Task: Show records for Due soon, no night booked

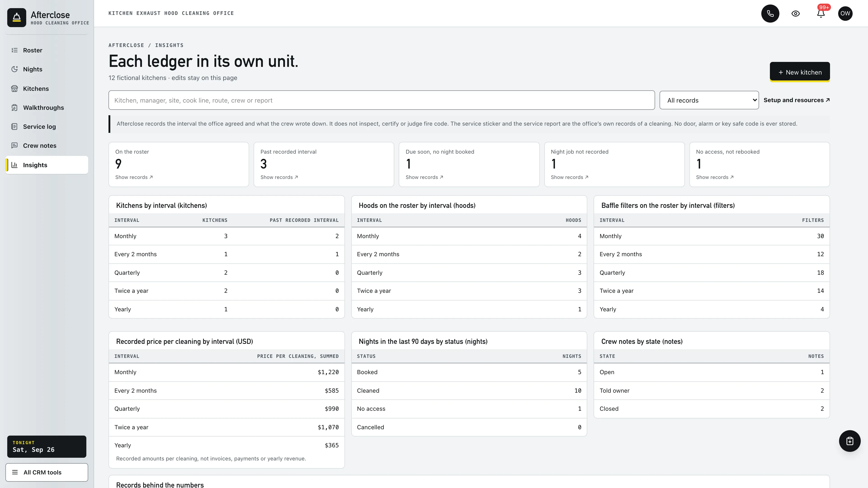Action: pyautogui.click(x=425, y=177)
